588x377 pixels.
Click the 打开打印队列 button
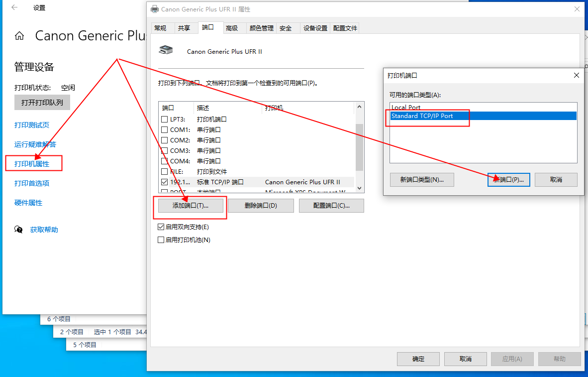[x=42, y=103]
